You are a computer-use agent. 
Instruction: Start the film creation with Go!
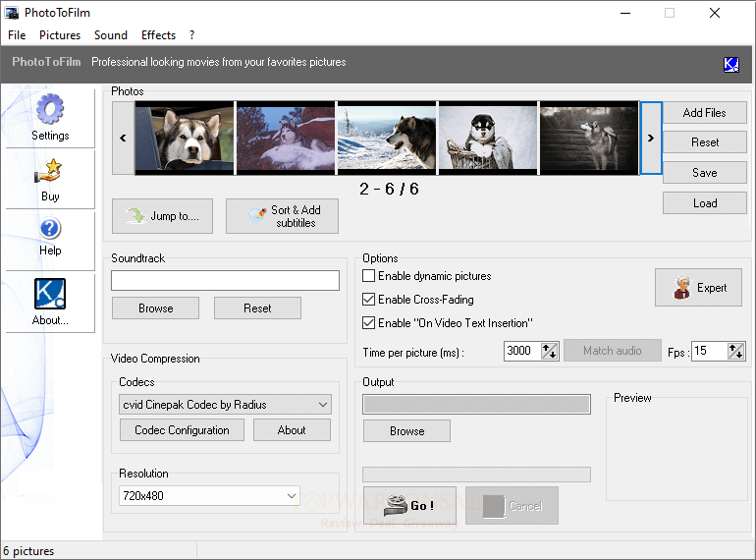tap(409, 505)
